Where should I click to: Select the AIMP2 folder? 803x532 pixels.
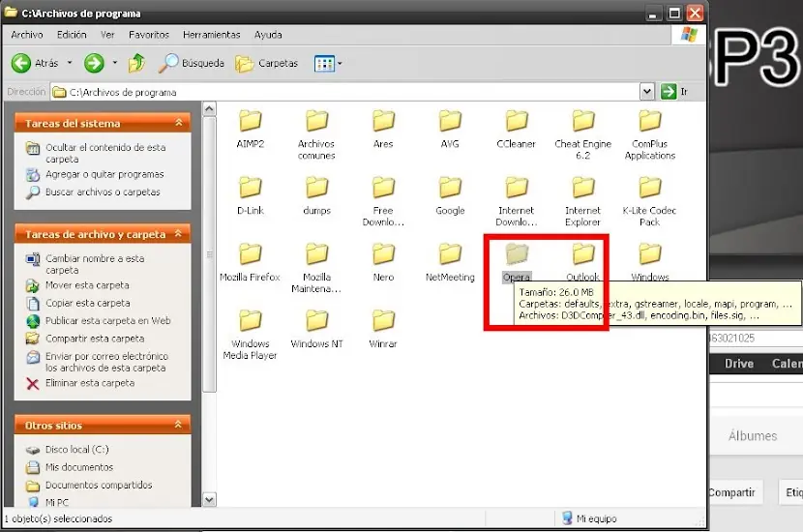point(251,130)
